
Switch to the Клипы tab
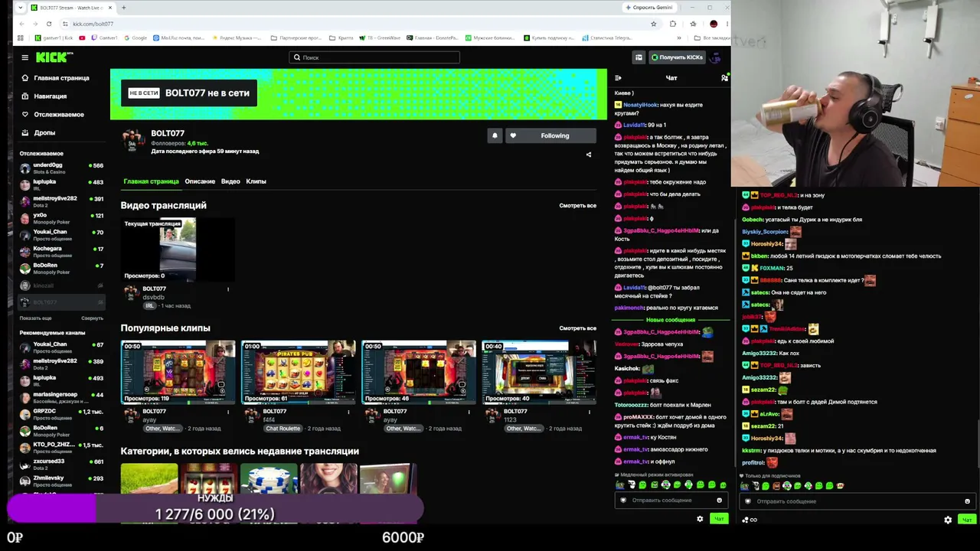click(x=256, y=181)
